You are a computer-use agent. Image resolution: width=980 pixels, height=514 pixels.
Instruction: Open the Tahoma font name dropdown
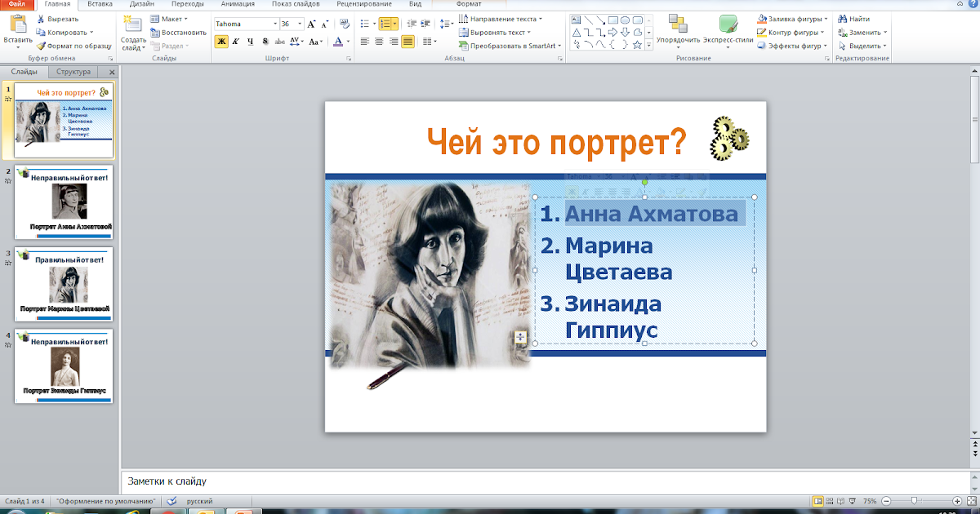coord(274,24)
